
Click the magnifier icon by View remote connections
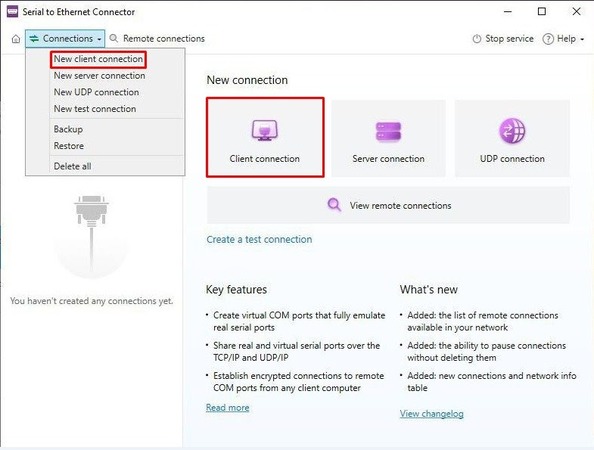pos(334,205)
